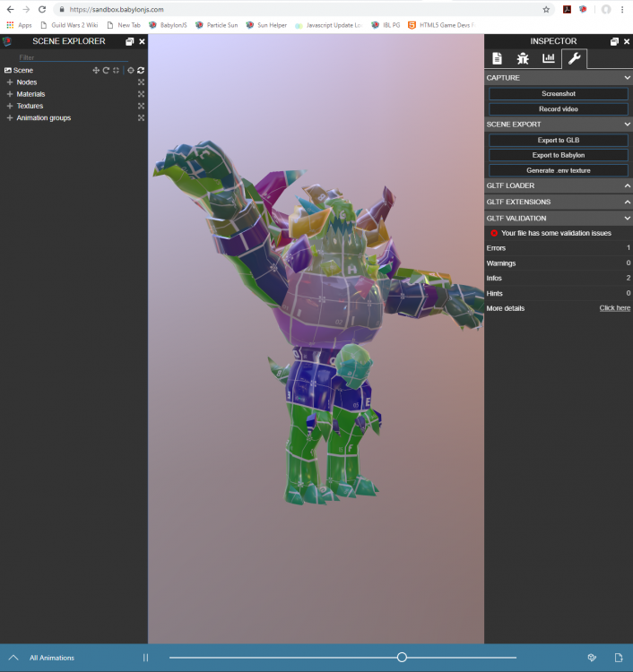Expand all under Materials with arrows icon
Viewport: 633px width, 672px height.
(141, 94)
